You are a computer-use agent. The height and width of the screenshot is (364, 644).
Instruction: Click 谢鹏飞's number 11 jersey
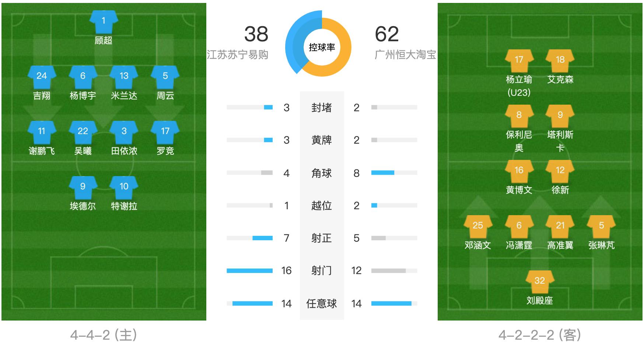pos(42,132)
